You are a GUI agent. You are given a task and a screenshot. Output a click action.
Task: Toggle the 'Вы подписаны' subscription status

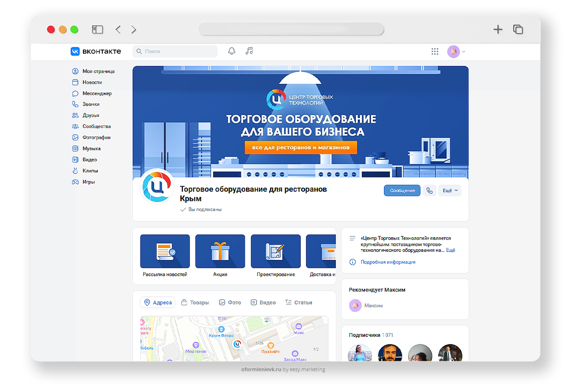(x=201, y=209)
